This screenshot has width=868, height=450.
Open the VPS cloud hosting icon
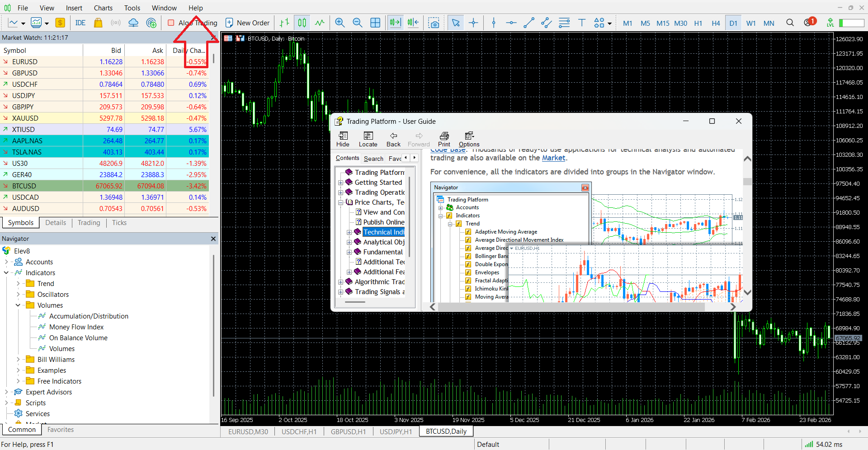(133, 23)
